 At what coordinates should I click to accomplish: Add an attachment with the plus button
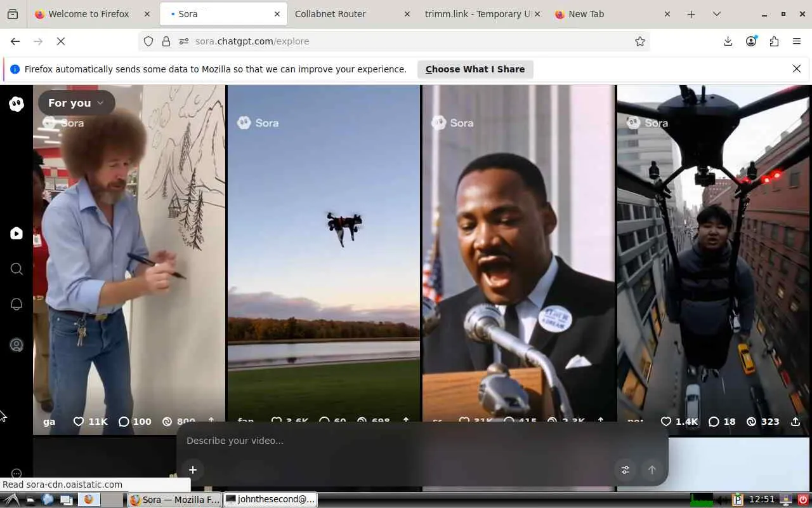tap(193, 470)
